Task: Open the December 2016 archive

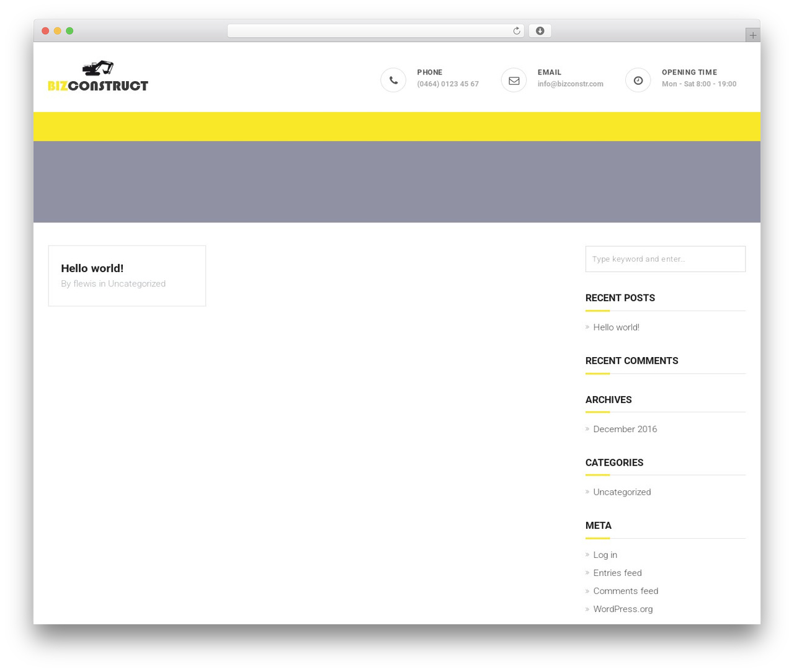Action: (625, 429)
